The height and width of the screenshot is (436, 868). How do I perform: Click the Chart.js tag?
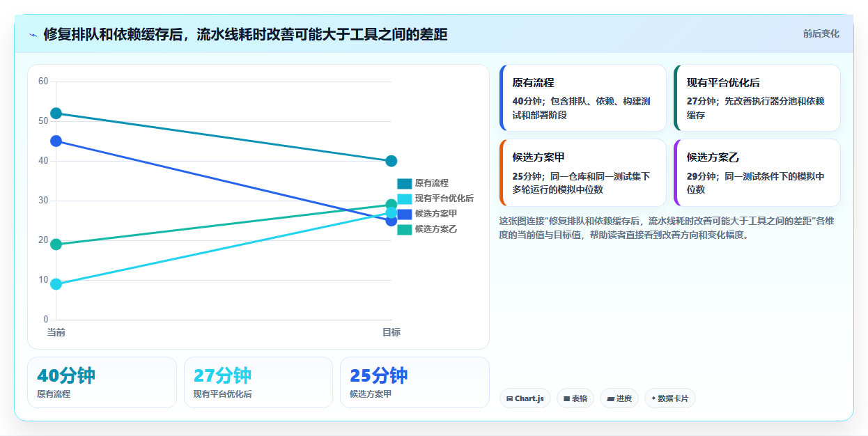point(525,398)
